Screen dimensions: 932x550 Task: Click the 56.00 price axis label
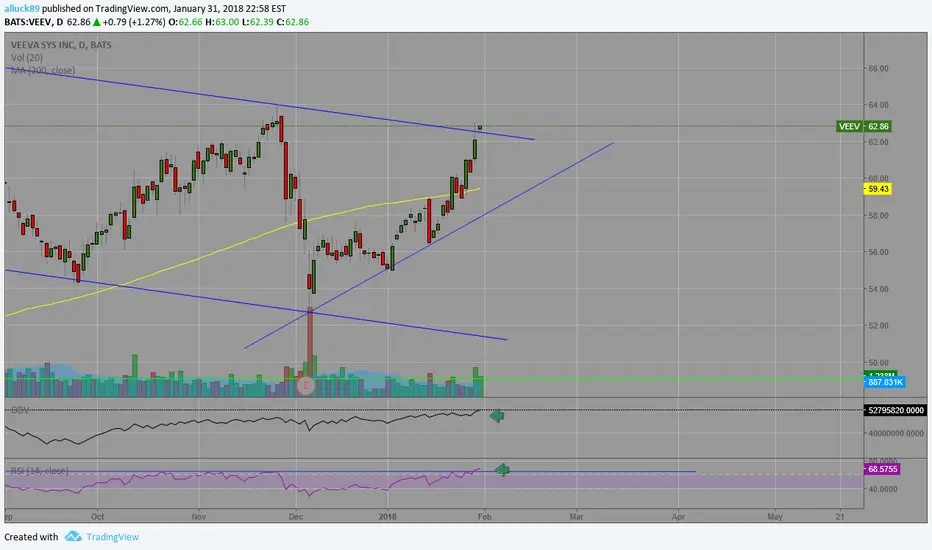tap(879, 252)
